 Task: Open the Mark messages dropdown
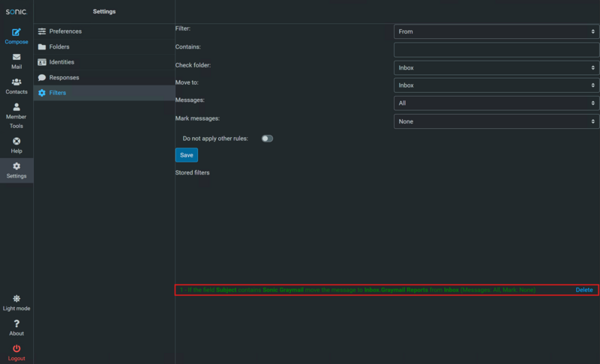[496, 121]
